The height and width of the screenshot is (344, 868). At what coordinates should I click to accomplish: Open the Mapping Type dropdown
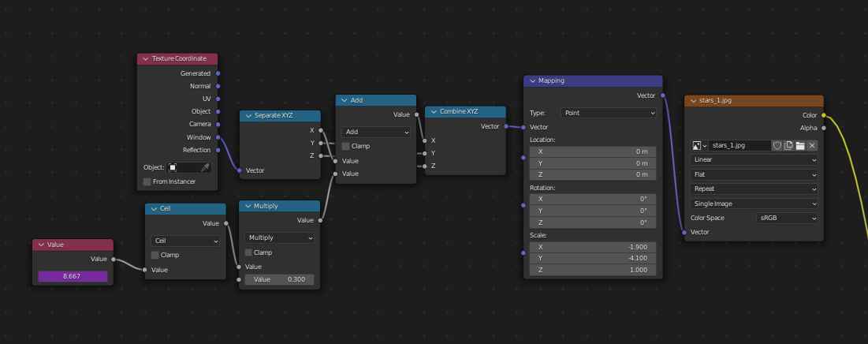[608, 113]
